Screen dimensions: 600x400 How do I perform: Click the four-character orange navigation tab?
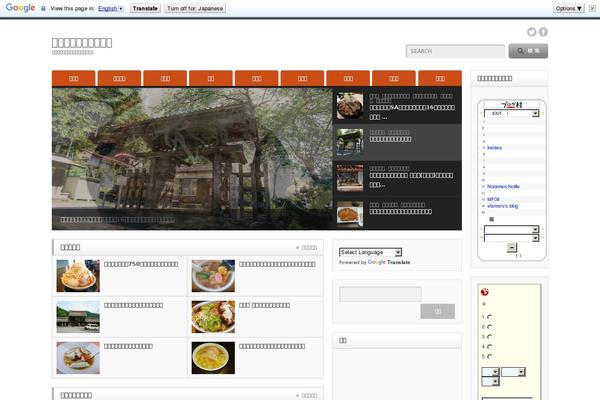[x=119, y=78]
